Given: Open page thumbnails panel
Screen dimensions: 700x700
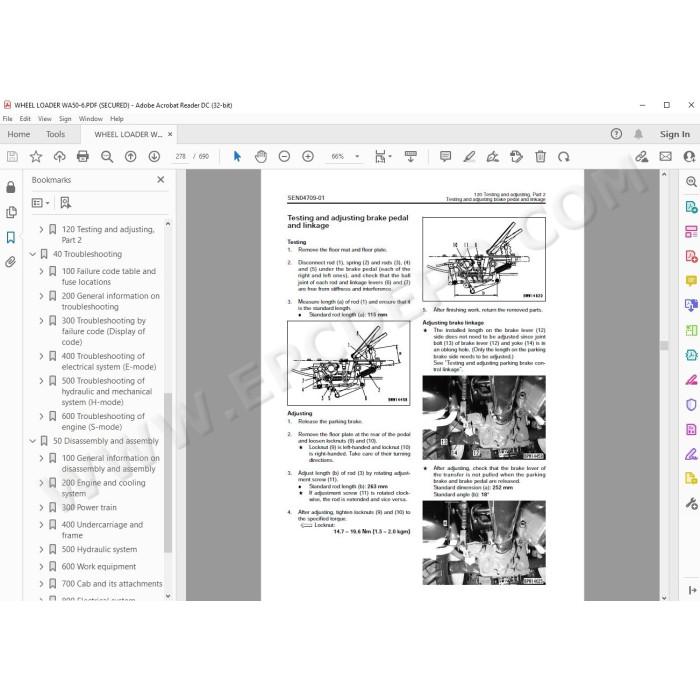Looking at the screenshot, I should (11, 212).
